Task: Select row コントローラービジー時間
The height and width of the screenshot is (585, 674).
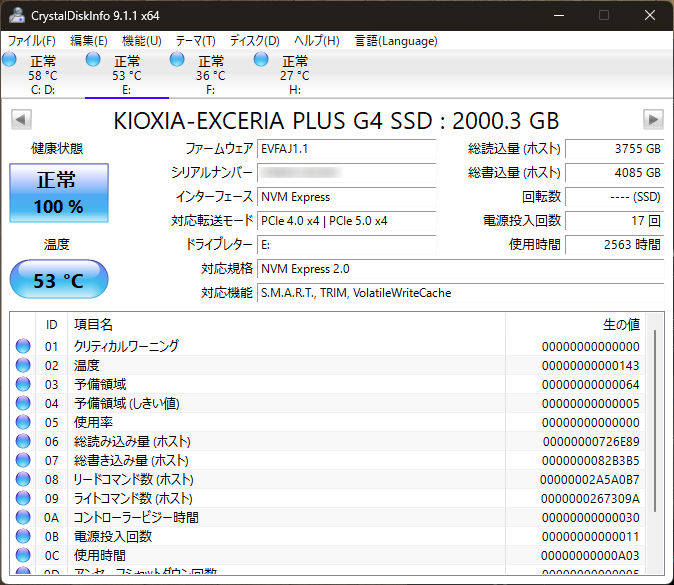Action: [x=328, y=517]
